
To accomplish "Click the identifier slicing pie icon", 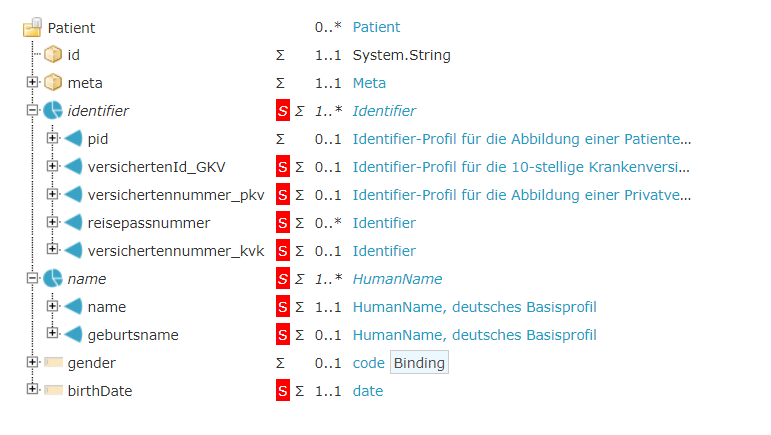I will [x=53, y=111].
